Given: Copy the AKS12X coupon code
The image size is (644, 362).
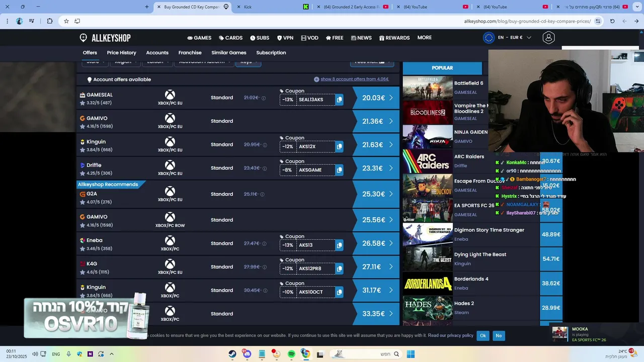Looking at the screenshot, I should (339, 147).
